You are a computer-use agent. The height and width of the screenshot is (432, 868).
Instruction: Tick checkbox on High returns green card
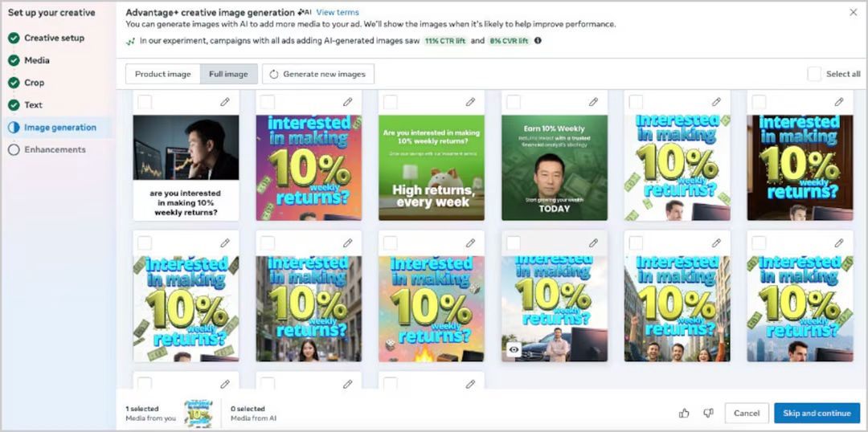coord(391,102)
